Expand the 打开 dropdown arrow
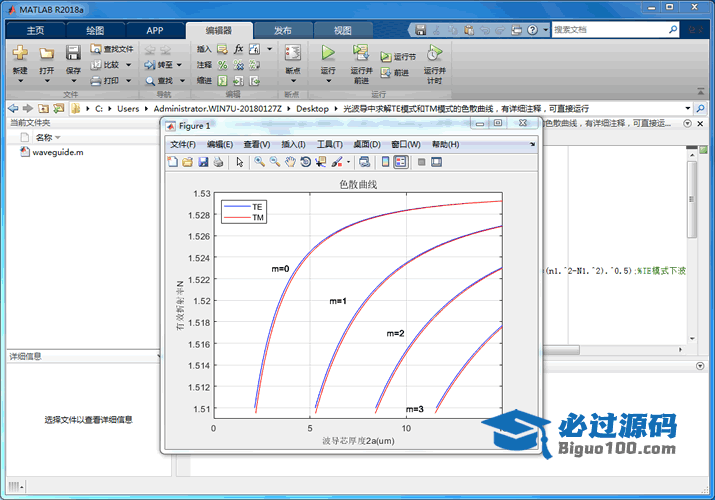715x500 pixels. pos(47,81)
